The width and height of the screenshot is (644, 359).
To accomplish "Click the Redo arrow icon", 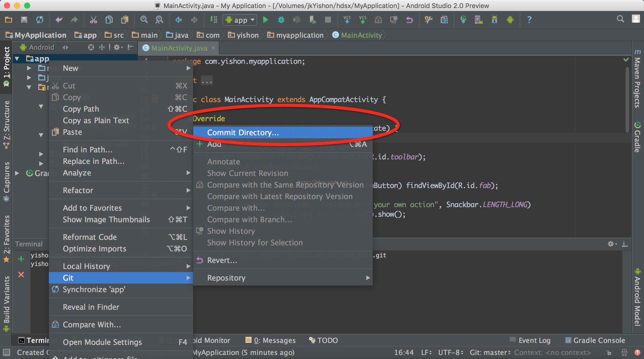I will (74, 20).
